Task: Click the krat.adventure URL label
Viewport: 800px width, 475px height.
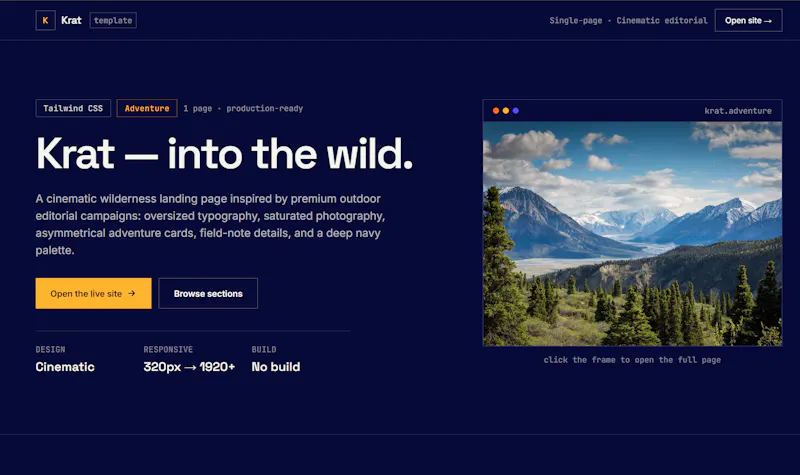Action: [x=738, y=111]
